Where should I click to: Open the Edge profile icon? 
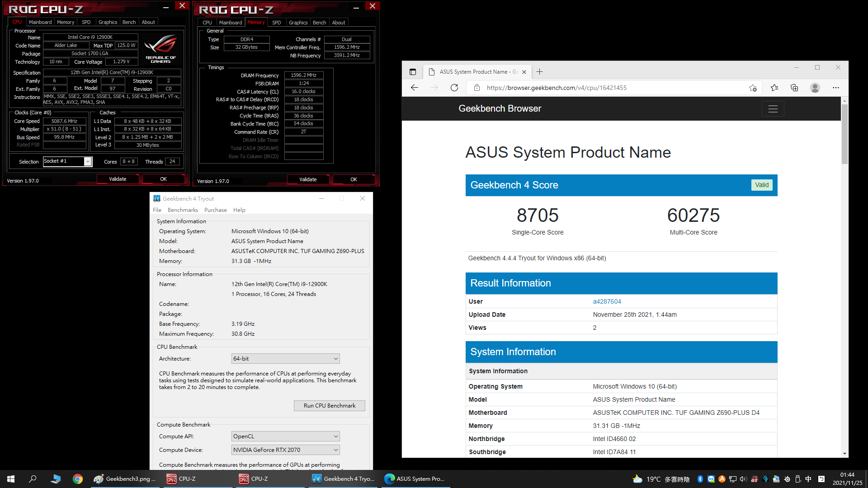(x=815, y=88)
